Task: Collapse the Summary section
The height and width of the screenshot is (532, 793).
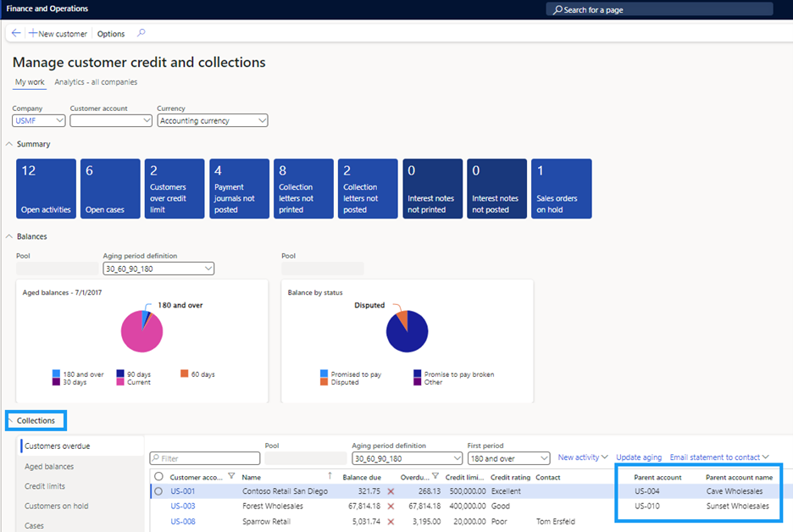Action: [x=9, y=145]
